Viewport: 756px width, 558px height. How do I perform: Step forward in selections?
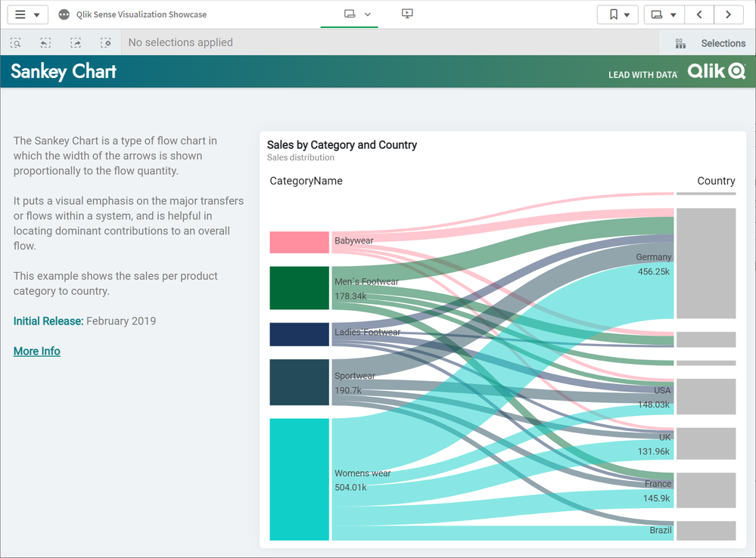(76, 43)
